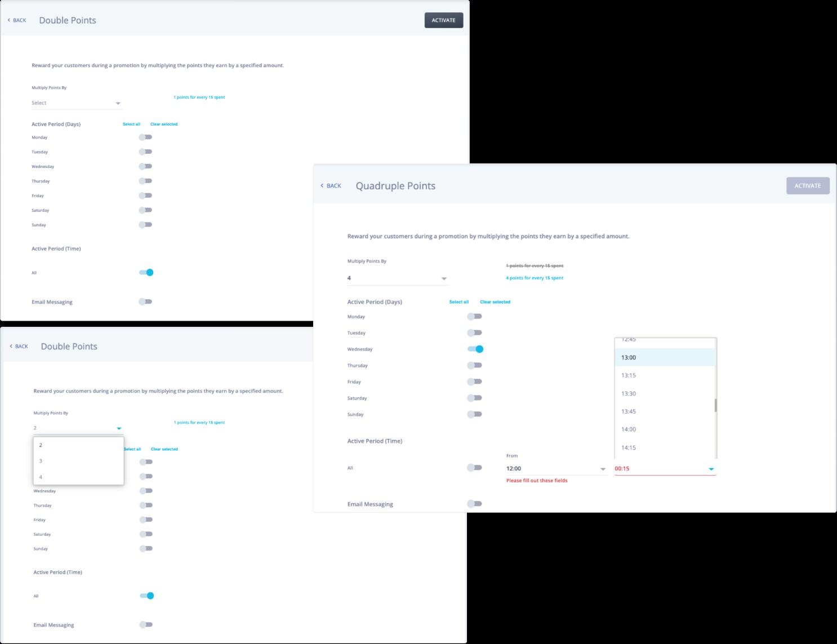
Task: Click the time list scrollbar thumb
Action: (x=716, y=406)
